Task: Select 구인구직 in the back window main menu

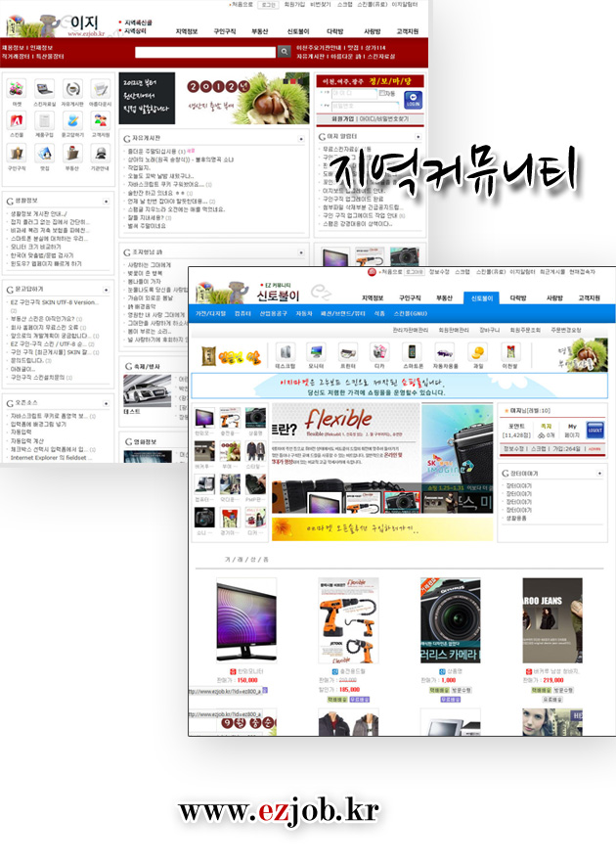Action: tap(225, 31)
